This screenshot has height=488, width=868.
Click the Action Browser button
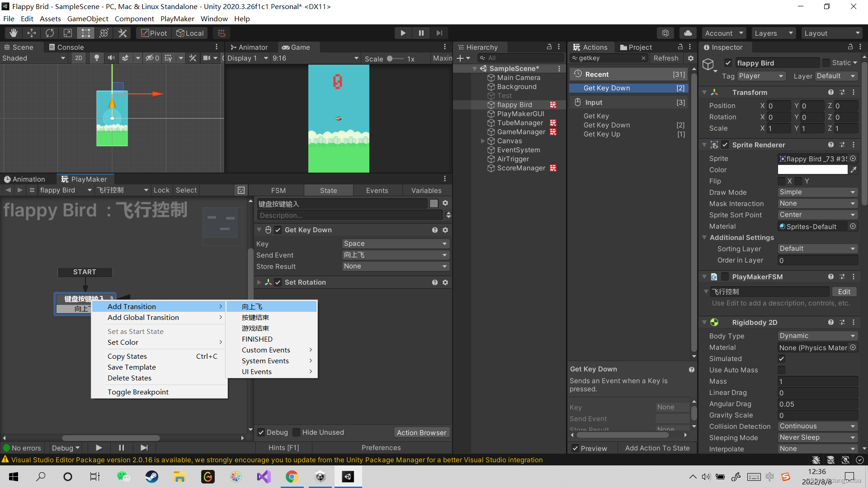coord(421,432)
